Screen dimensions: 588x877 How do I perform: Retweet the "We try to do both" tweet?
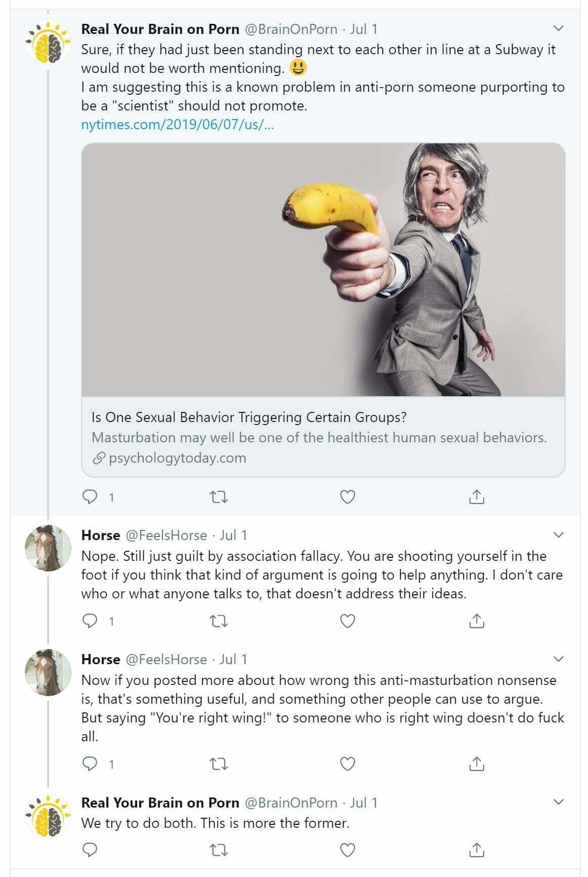(x=219, y=850)
